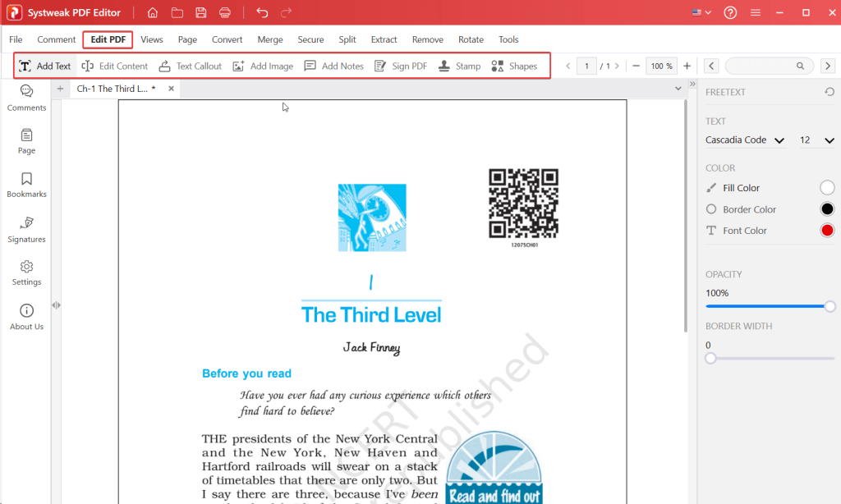Click the print icon in title bar
841x504 pixels.
pyautogui.click(x=225, y=12)
